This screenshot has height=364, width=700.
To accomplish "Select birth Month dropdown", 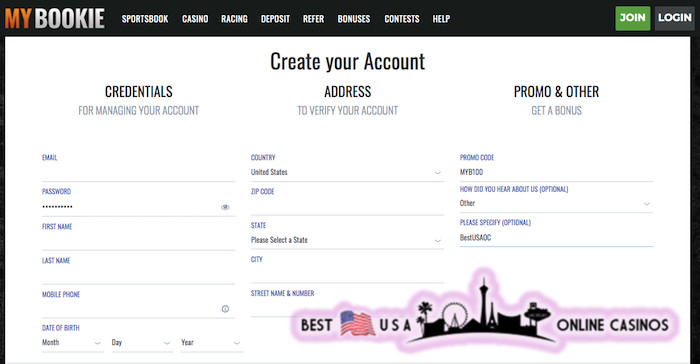I will pos(72,343).
